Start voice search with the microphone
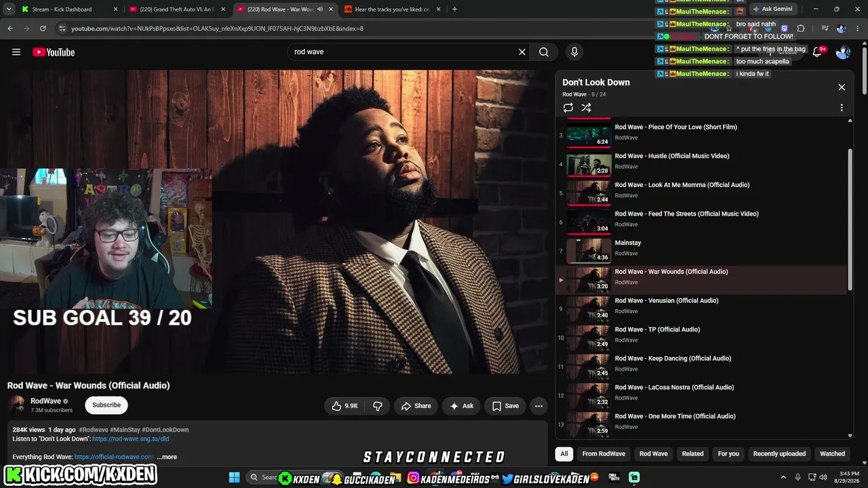 tap(574, 52)
